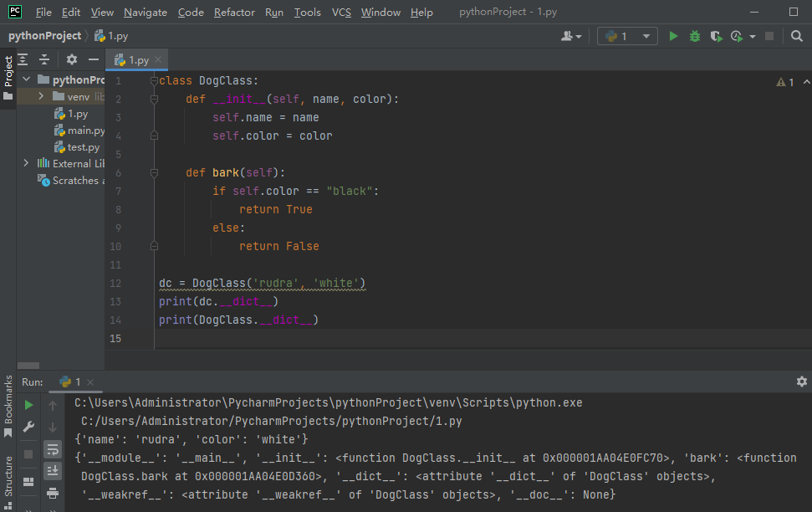Image resolution: width=812 pixels, height=512 pixels.
Task: Rerun the script from the Run panel
Action: pyautogui.click(x=28, y=405)
